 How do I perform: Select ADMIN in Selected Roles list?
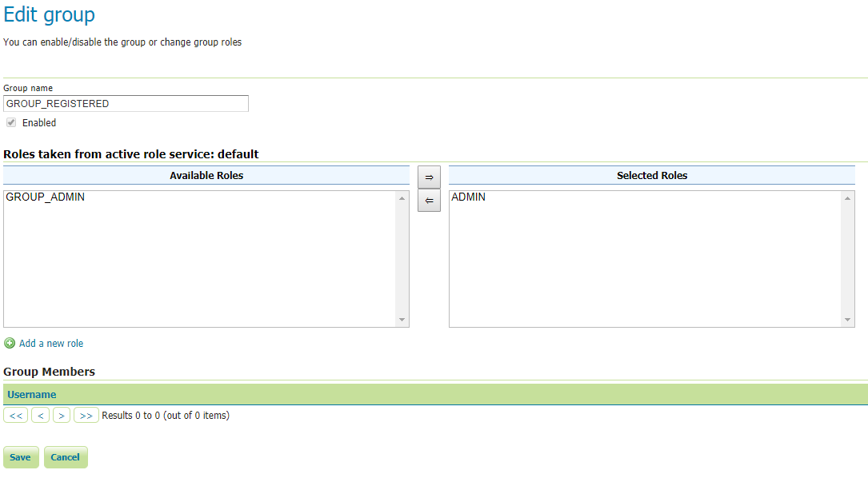pos(469,197)
